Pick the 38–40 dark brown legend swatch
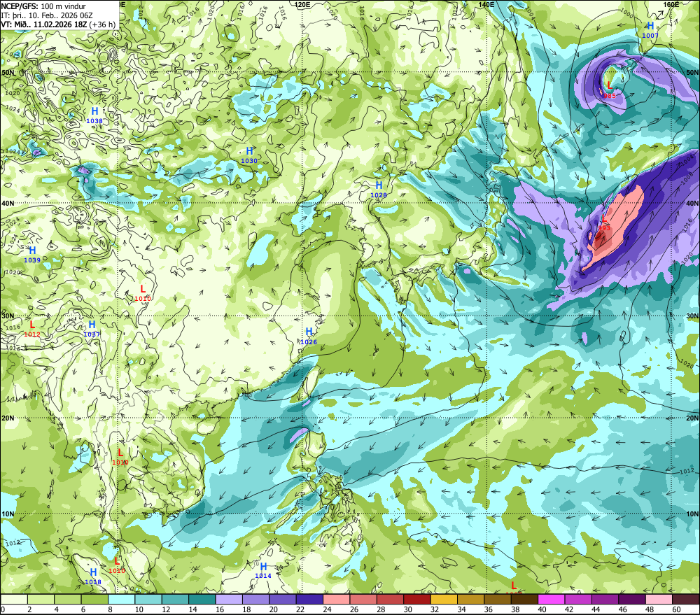Image resolution: width=700 pixels, height=615 pixels. [524, 599]
